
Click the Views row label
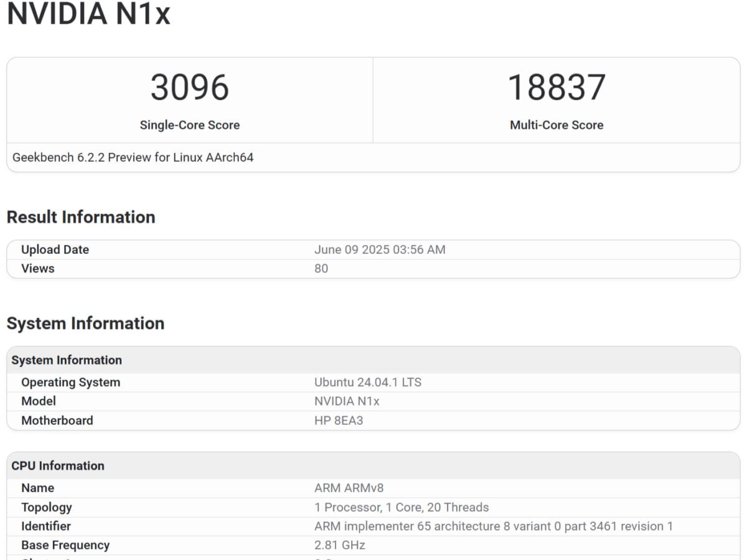37,268
